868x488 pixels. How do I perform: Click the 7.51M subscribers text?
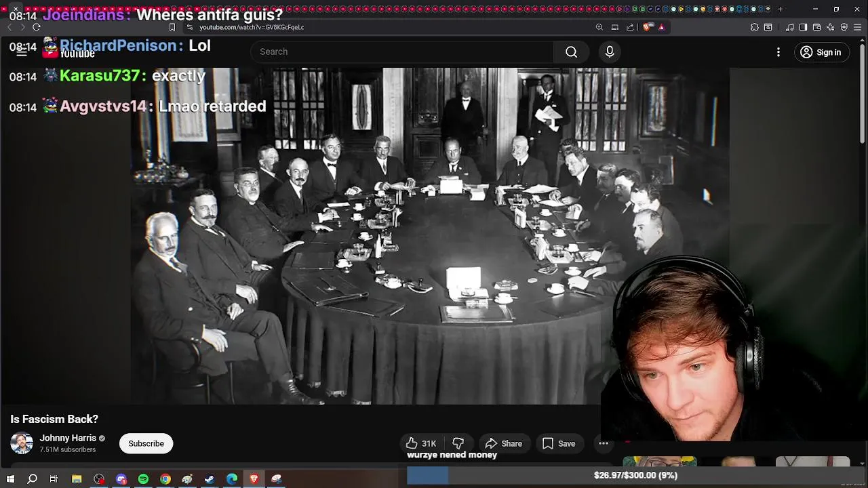coord(68,450)
